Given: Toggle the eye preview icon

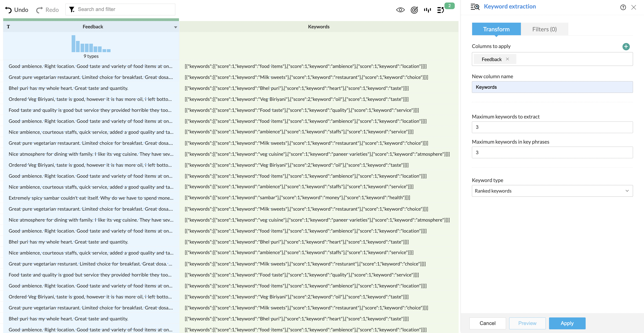Looking at the screenshot, I should 400,10.
